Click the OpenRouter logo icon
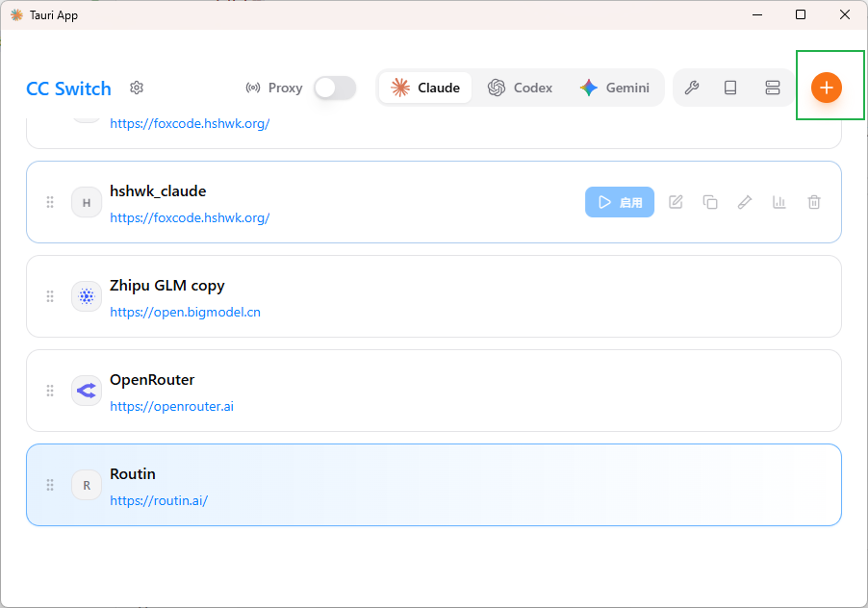This screenshot has width=868, height=608. coord(87,391)
